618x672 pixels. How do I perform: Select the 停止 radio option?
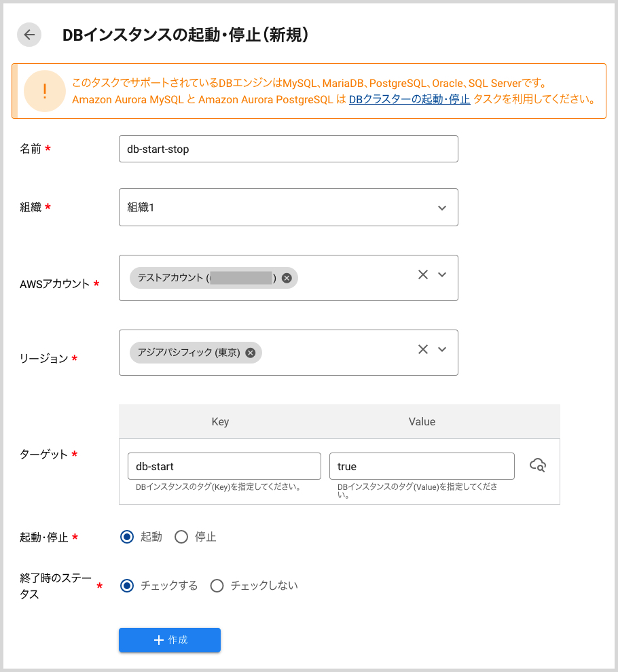[181, 537]
